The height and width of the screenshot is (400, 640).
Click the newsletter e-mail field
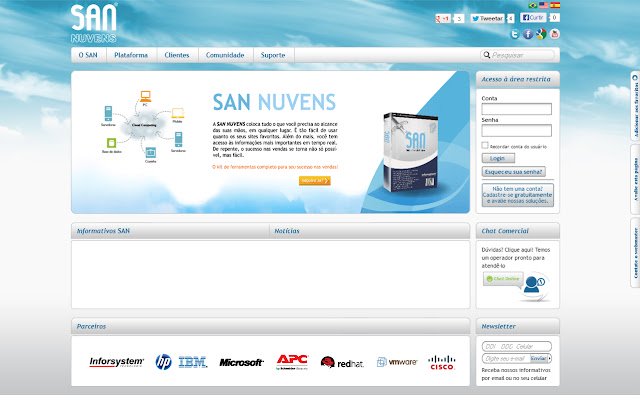tap(506, 358)
